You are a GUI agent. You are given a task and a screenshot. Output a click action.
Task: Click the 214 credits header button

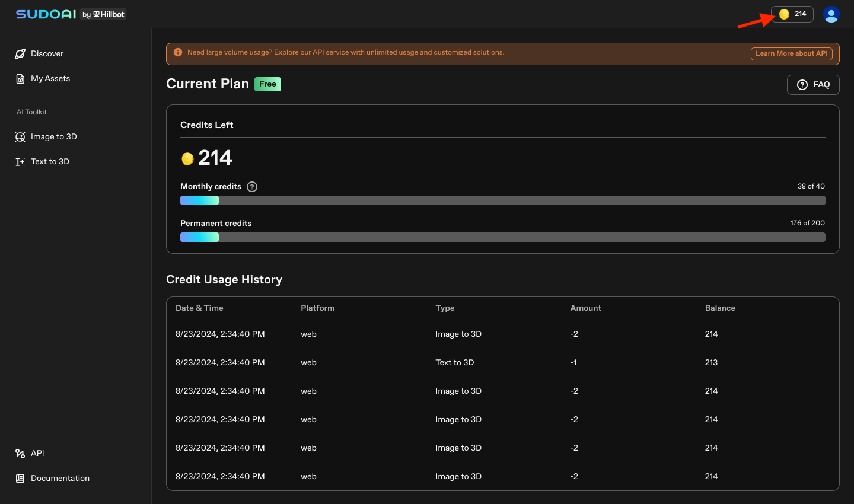tap(792, 14)
